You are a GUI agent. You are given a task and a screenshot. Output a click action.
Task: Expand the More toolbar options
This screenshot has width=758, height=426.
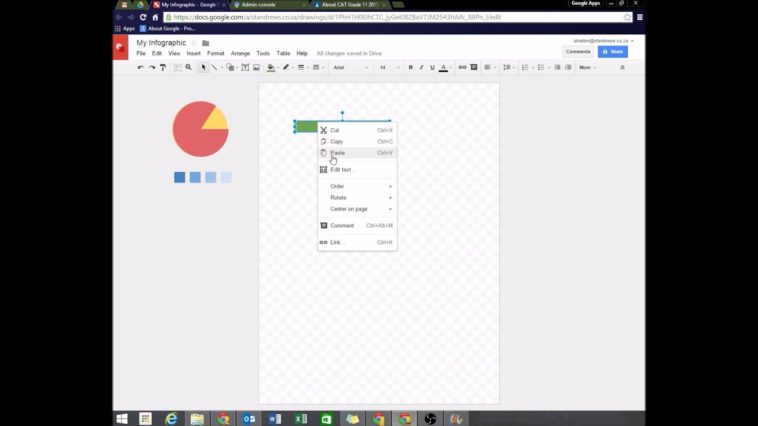point(586,67)
